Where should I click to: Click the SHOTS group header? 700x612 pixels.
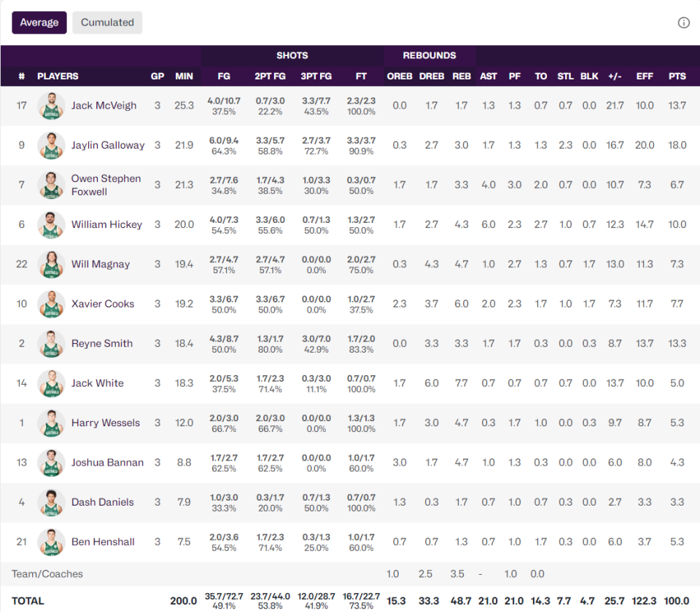click(292, 55)
